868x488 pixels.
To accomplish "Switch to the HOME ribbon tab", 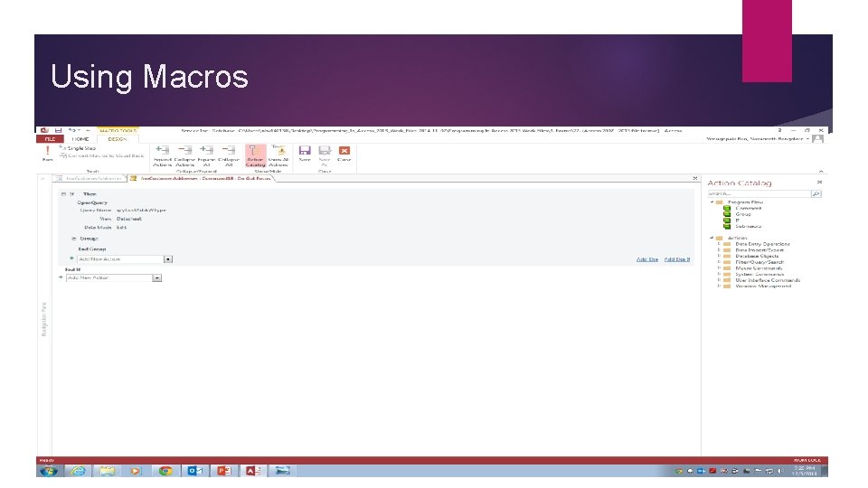I will pos(80,139).
